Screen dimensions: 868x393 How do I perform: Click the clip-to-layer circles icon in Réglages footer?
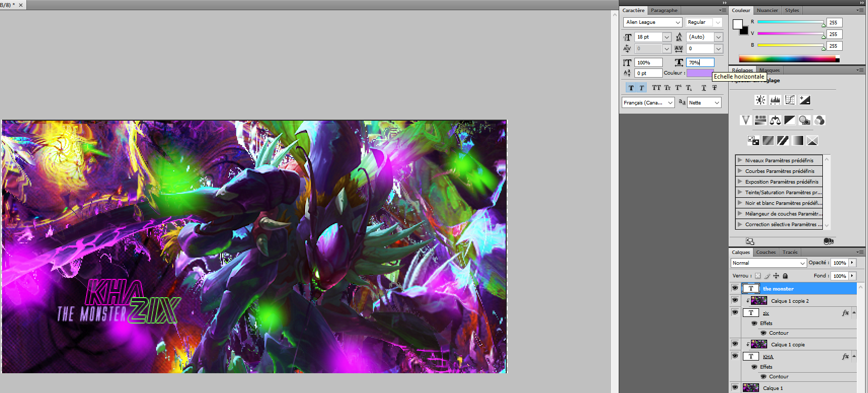click(x=828, y=241)
